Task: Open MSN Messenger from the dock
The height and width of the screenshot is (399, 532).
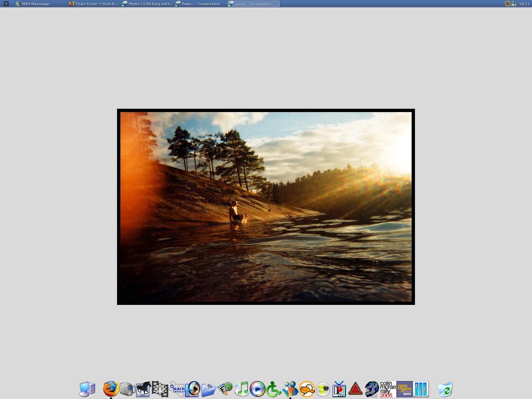Action: [x=290, y=389]
